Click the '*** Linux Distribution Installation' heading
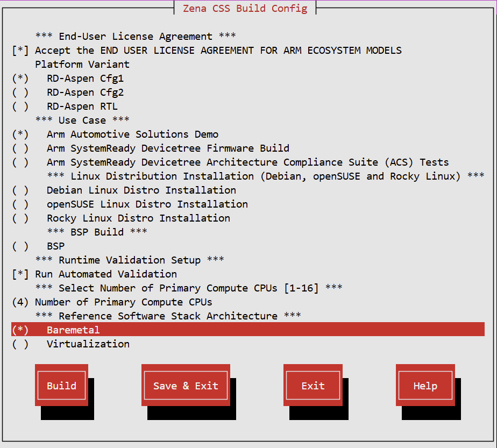The width and height of the screenshot is (497, 448). pyautogui.click(x=266, y=176)
